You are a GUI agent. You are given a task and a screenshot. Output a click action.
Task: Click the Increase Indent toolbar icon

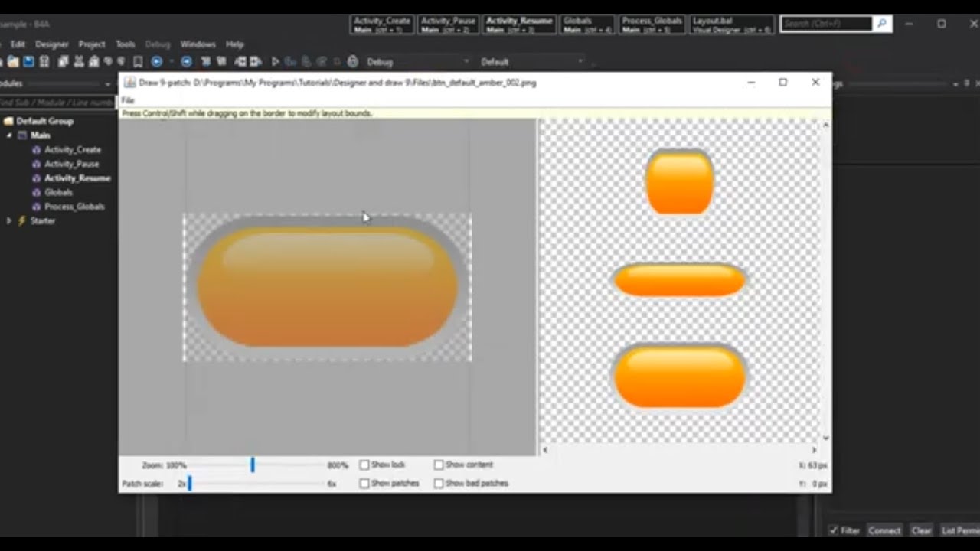tap(255, 61)
